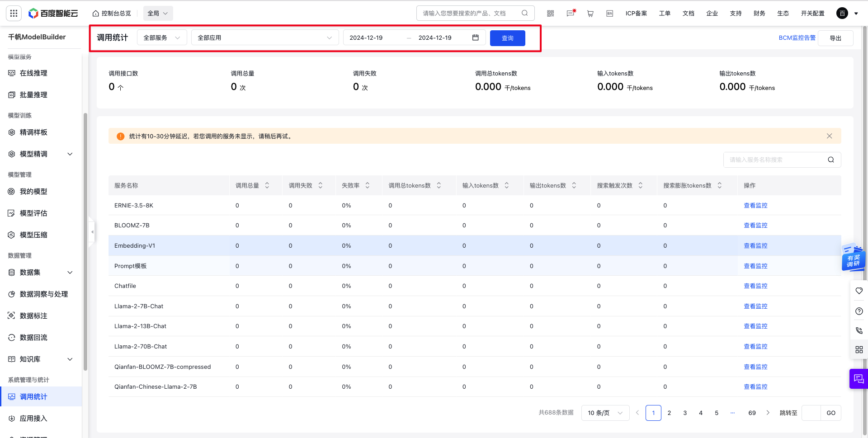Screen dimensions: 868x438
Task: Go to 在线推理 in sidebar
Action: point(33,73)
